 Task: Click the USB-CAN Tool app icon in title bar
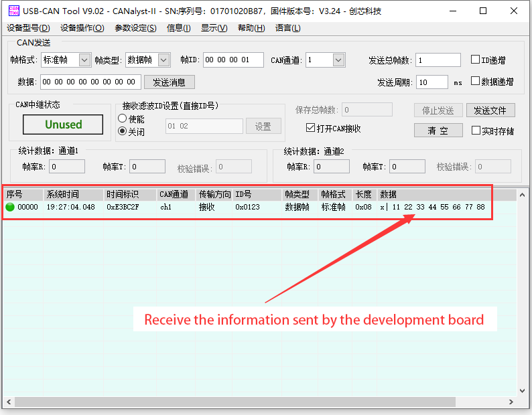click(x=14, y=11)
